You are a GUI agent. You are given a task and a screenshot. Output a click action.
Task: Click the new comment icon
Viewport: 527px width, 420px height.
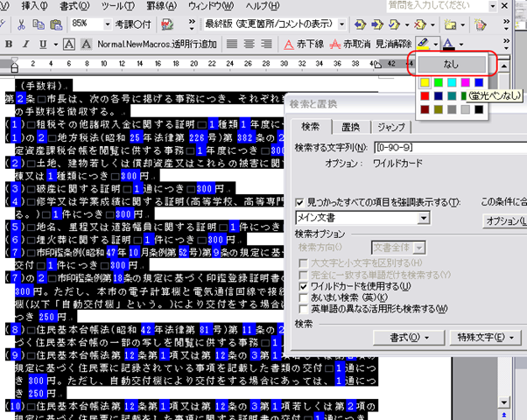(450, 24)
